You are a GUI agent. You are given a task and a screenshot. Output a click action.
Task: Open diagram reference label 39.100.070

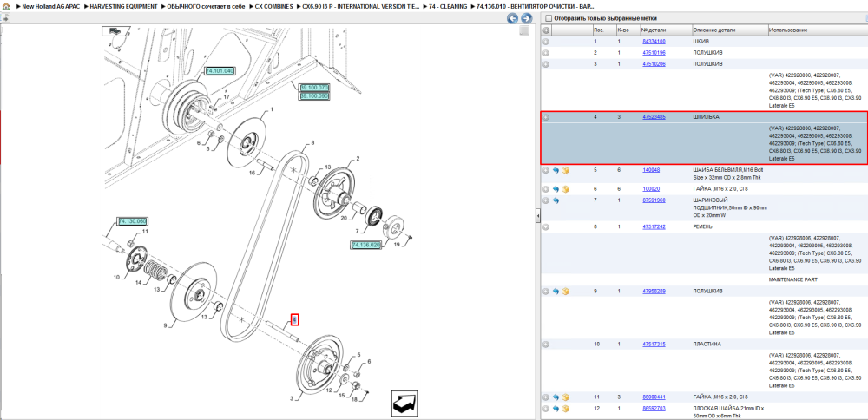[314, 88]
